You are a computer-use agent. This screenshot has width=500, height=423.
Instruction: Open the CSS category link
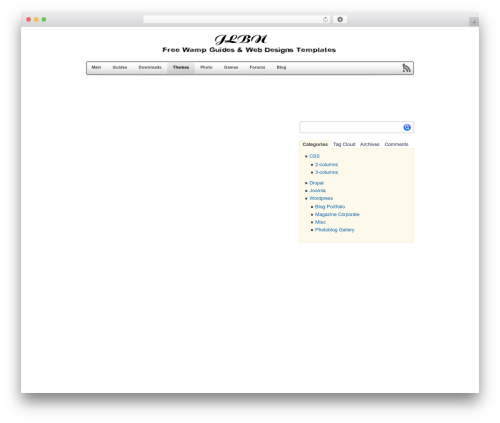pyautogui.click(x=314, y=156)
